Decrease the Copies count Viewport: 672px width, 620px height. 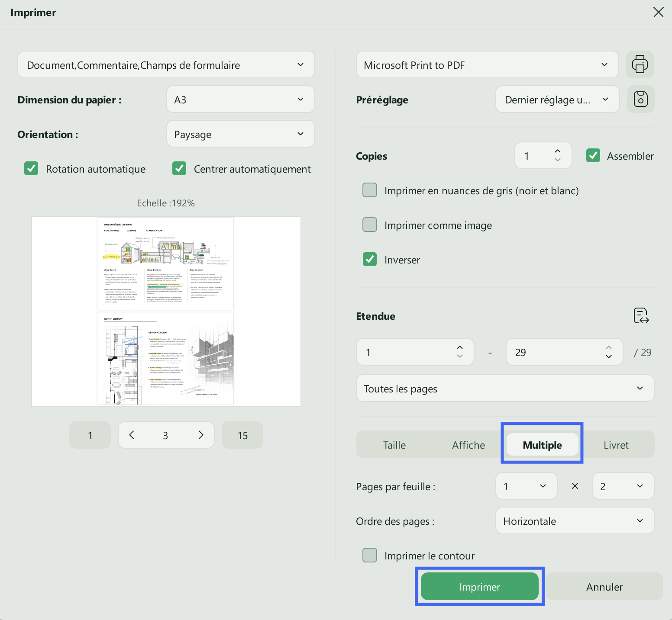click(x=558, y=160)
